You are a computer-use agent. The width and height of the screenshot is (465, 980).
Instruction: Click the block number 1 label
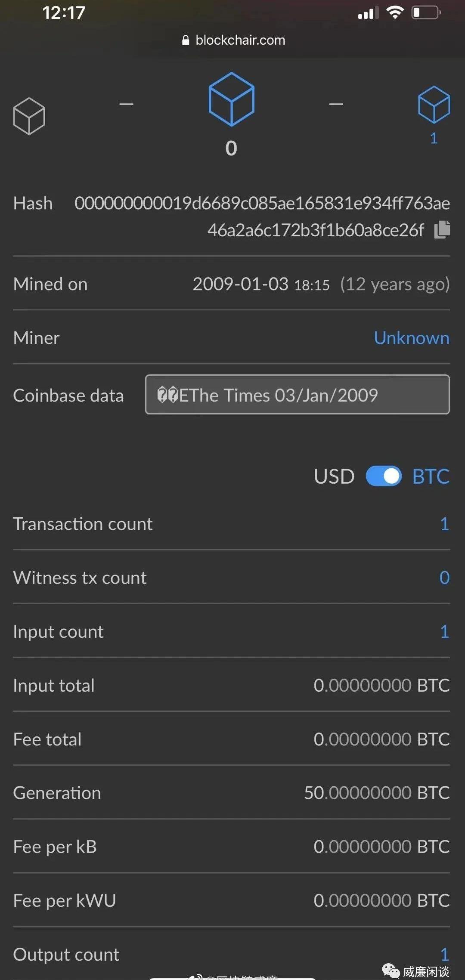pos(434,138)
